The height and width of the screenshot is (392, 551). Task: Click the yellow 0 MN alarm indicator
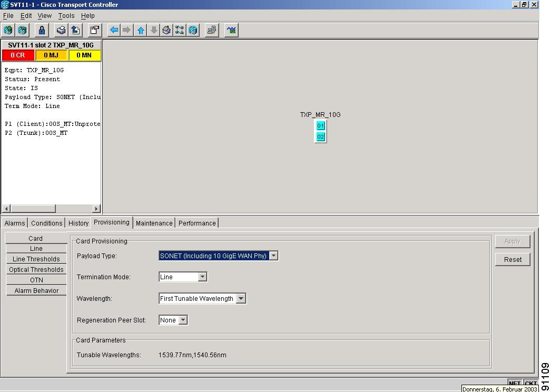tap(84, 55)
